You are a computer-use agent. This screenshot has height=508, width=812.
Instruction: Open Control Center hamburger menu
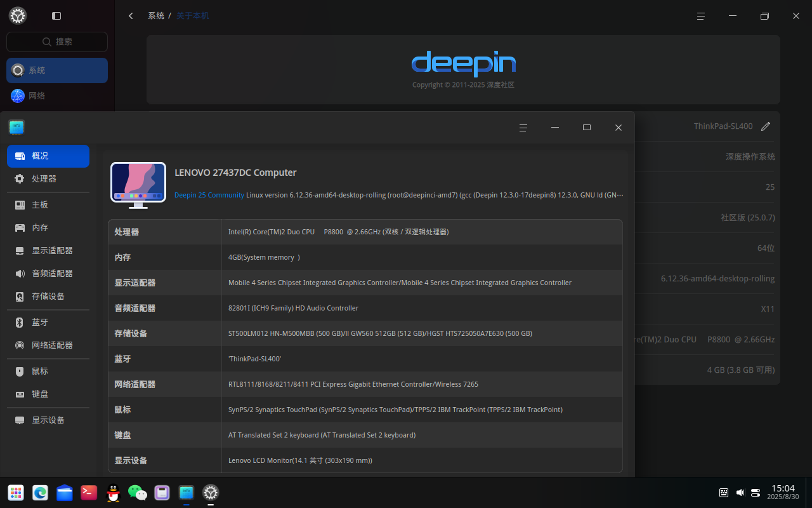701,16
